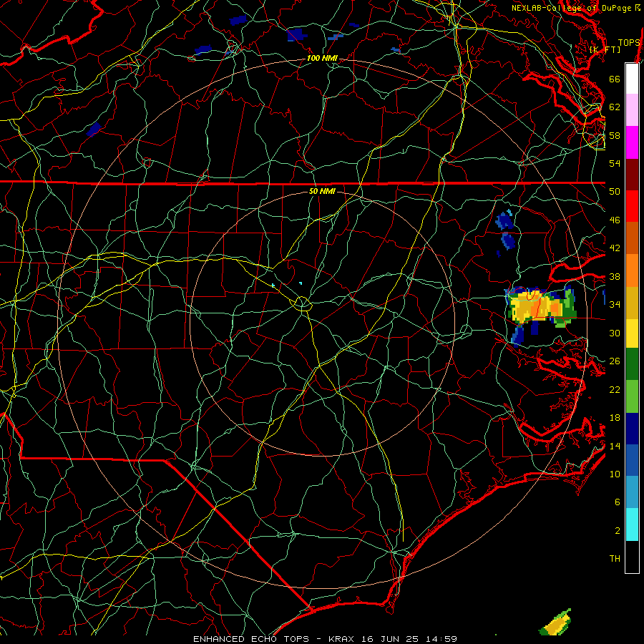
Task: Click the magenta legend swatch
Action: [x=632, y=142]
